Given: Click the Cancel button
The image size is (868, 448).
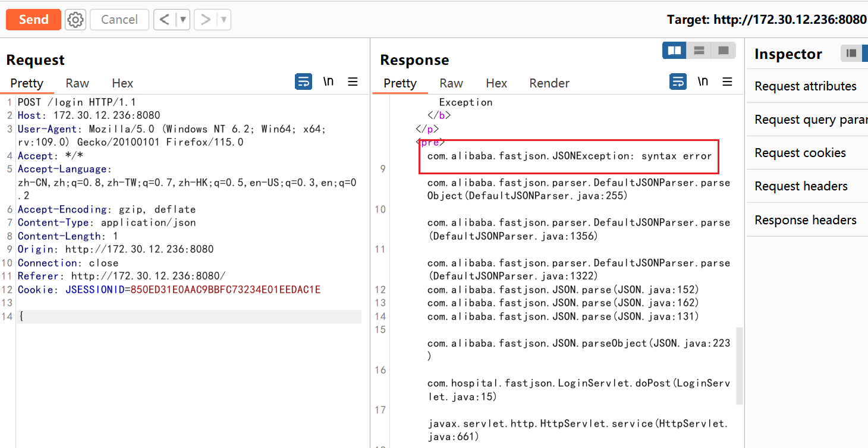Looking at the screenshot, I should click(x=119, y=20).
